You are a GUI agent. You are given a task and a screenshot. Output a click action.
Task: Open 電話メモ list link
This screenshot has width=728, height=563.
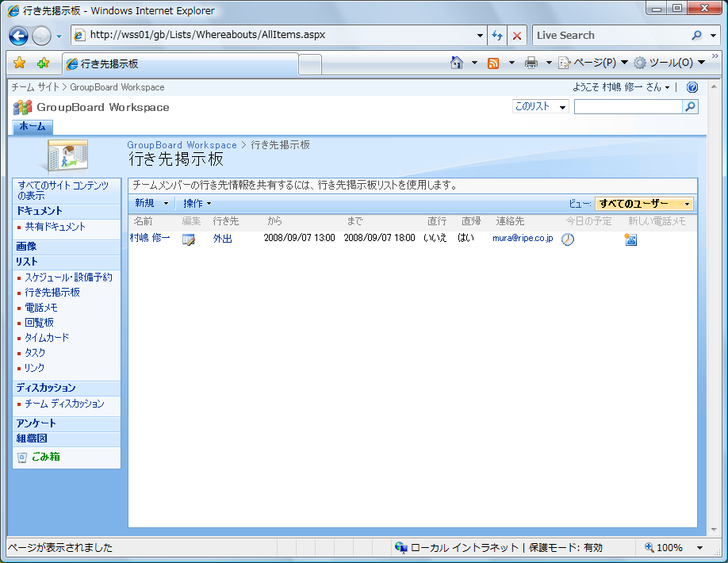click(x=41, y=308)
